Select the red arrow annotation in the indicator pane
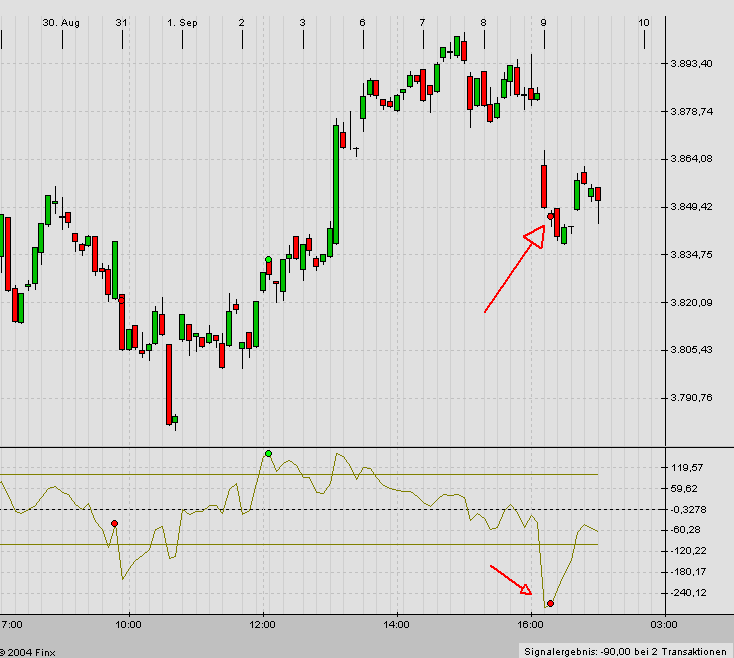The image size is (734, 658). (x=511, y=580)
